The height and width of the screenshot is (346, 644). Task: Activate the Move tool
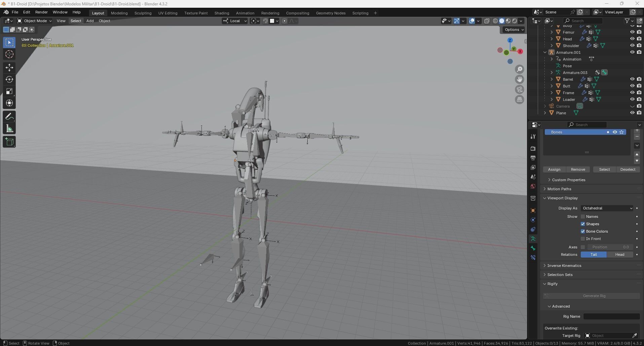coord(9,68)
